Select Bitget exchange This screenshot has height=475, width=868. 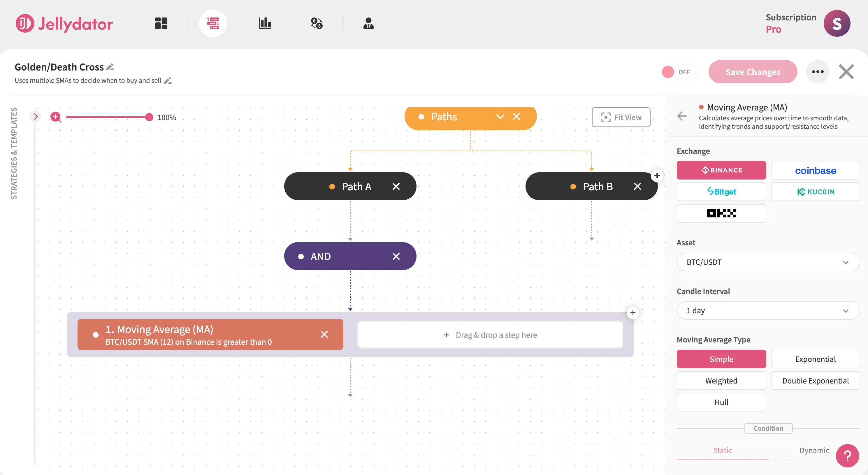click(x=721, y=192)
